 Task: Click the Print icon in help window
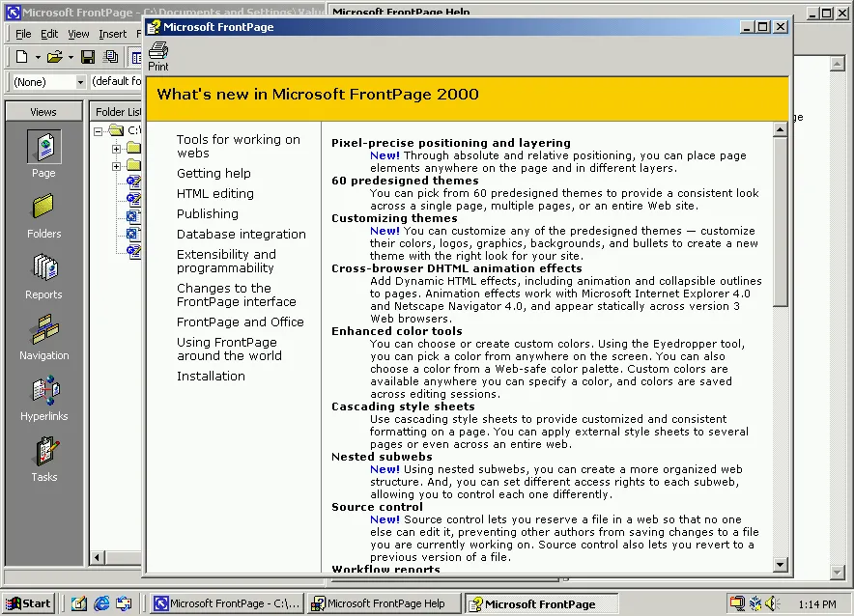157,55
